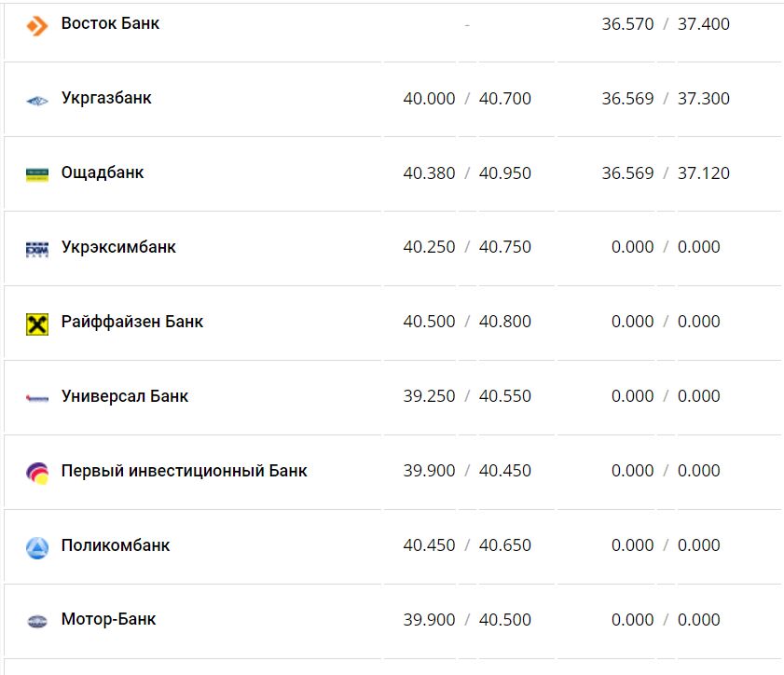Select the Поликомбанк name link
This screenshot has width=784, height=675.
coord(116,545)
